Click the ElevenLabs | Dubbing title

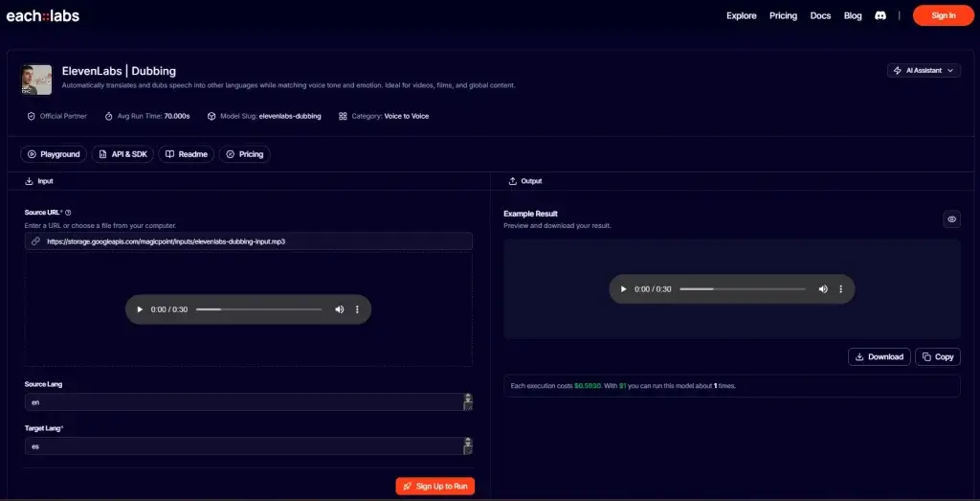coord(119,71)
